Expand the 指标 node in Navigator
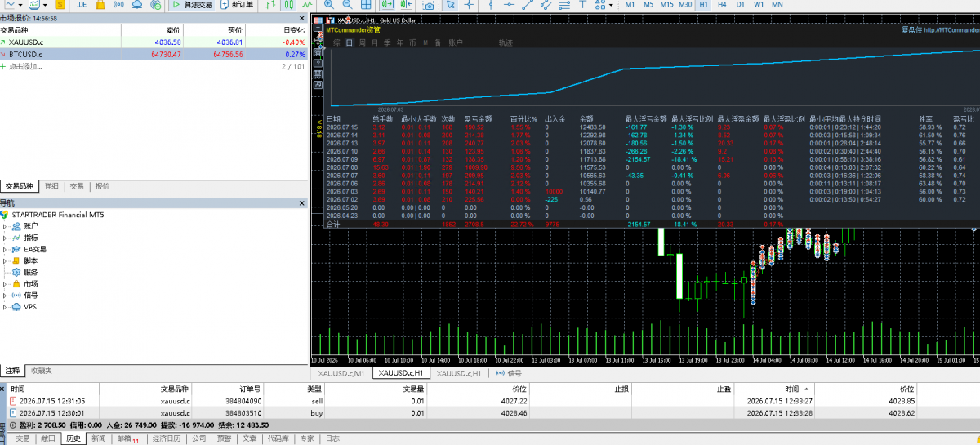Screen dimensions: 980x445 coord(5,237)
